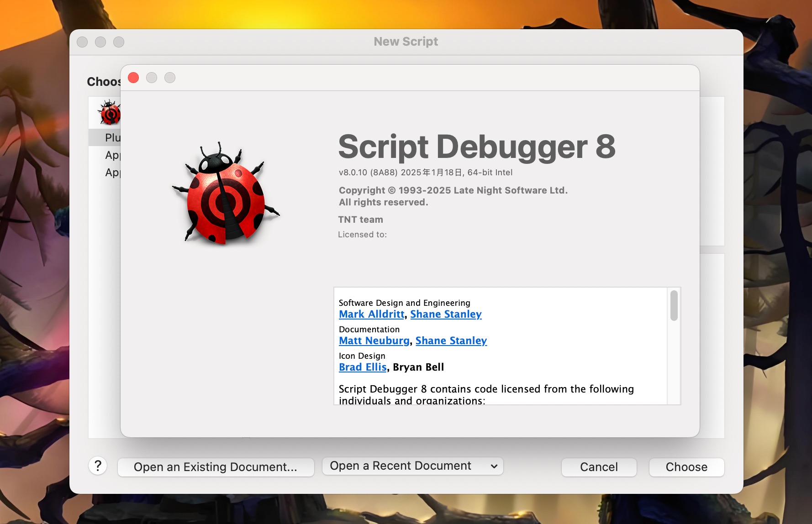Click Cancel in New Script window
The height and width of the screenshot is (524, 812).
click(x=599, y=467)
